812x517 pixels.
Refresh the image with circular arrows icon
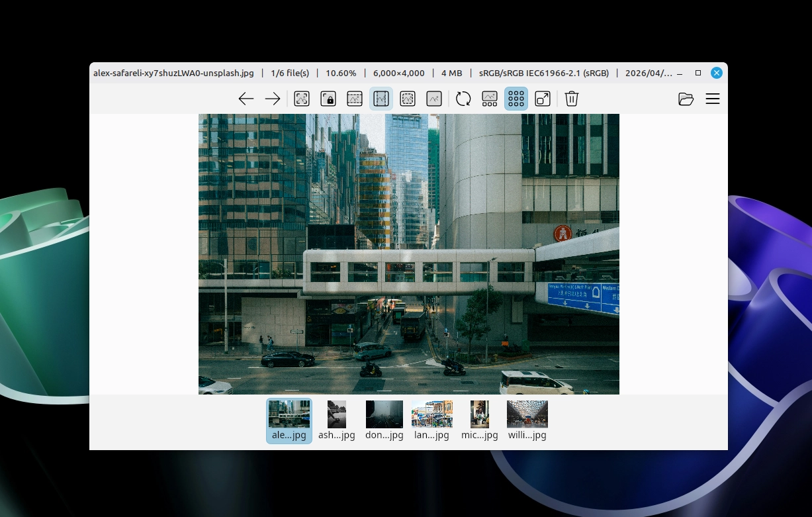pyautogui.click(x=463, y=99)
